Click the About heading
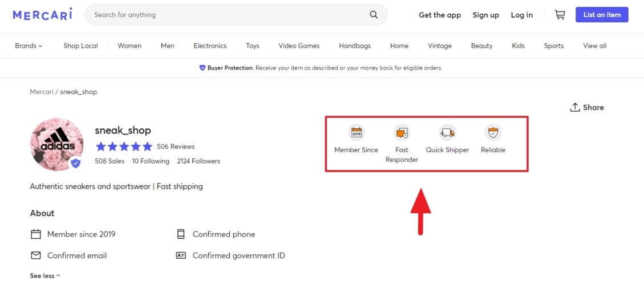Viewport: 644px width, 293px height. [42, 213]
